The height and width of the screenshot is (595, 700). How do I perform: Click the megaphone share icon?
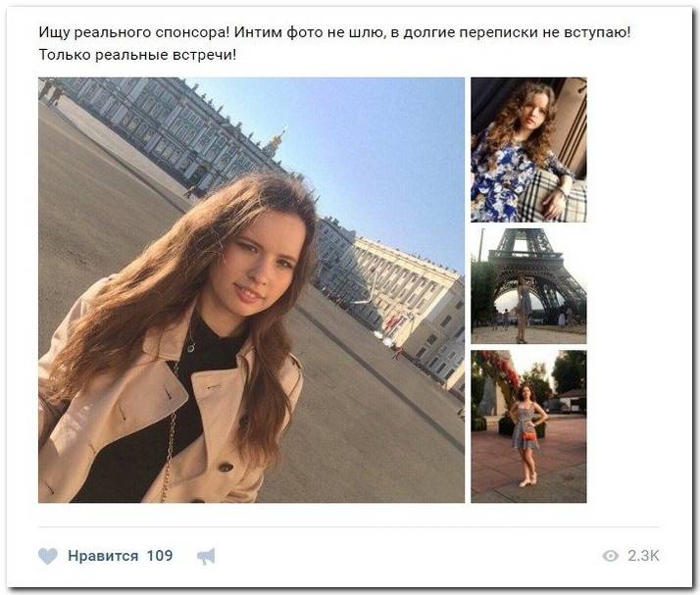[x=206, y=556]
